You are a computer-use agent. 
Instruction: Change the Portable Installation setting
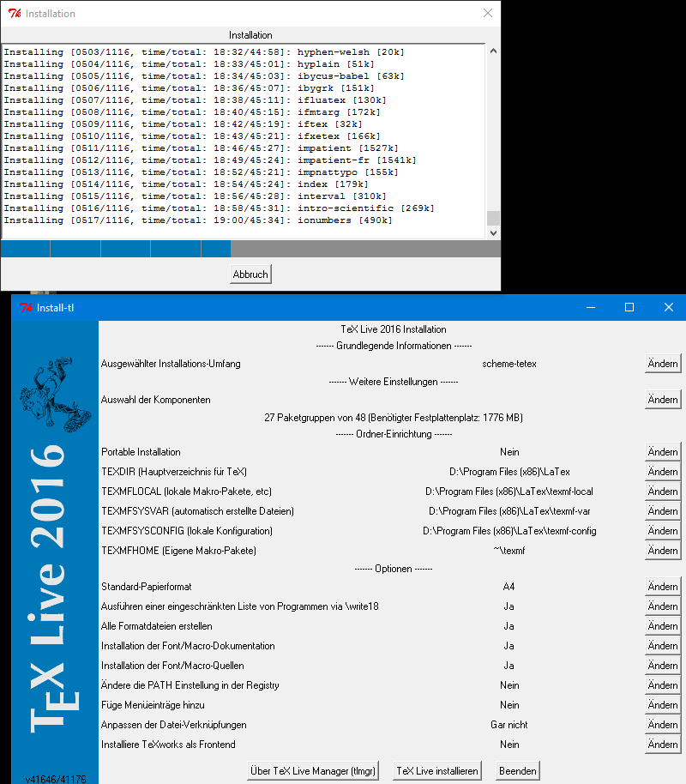(663, 452)
